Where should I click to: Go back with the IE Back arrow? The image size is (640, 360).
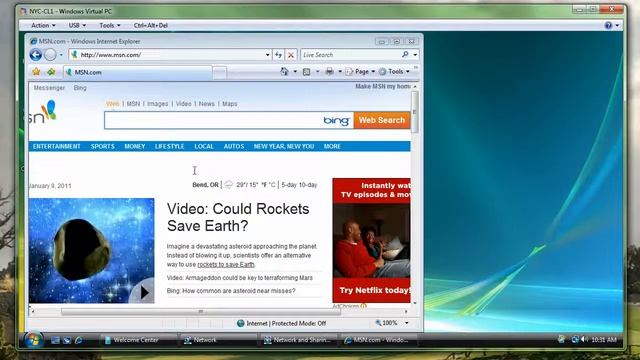[x=36, y=55]
